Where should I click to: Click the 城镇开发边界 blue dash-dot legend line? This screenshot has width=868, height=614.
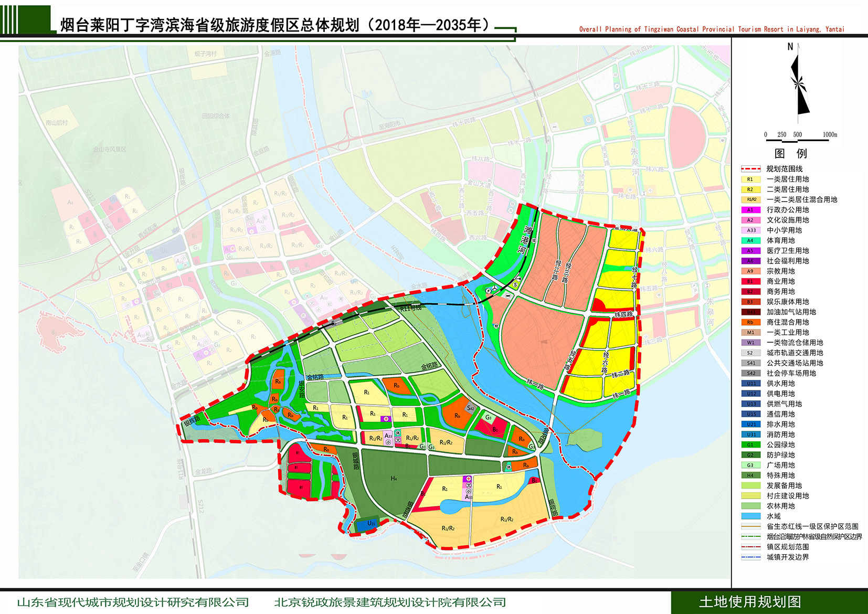pos(750,557)
